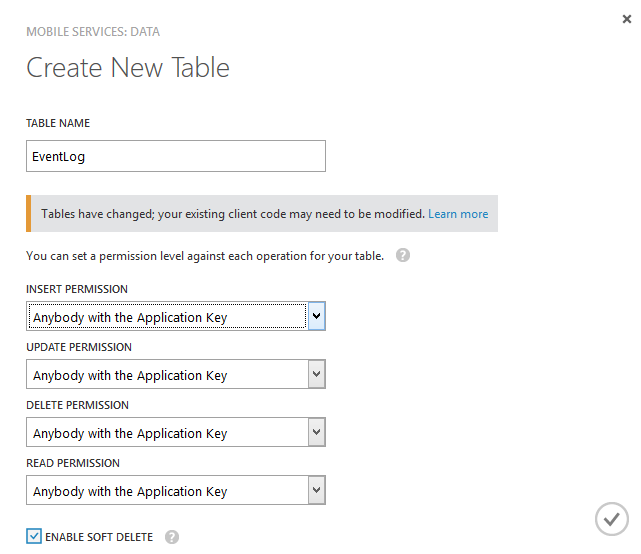641x554 pixels.
Task: Open the Delete Permission dropdown
Action: pyautogui.click(x=166, y=433)
